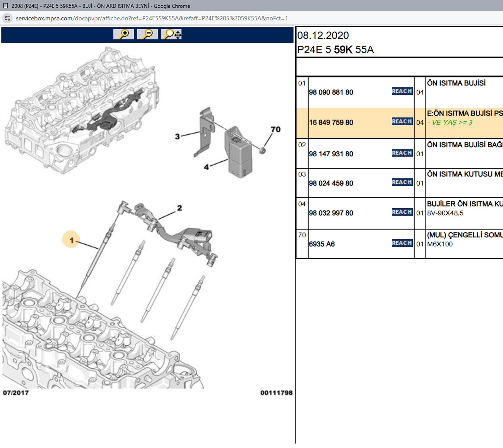Viewport: 503px width, 448px height.
Task: Click callout number 70 near the nut
Action: click(x=275, y=129)
